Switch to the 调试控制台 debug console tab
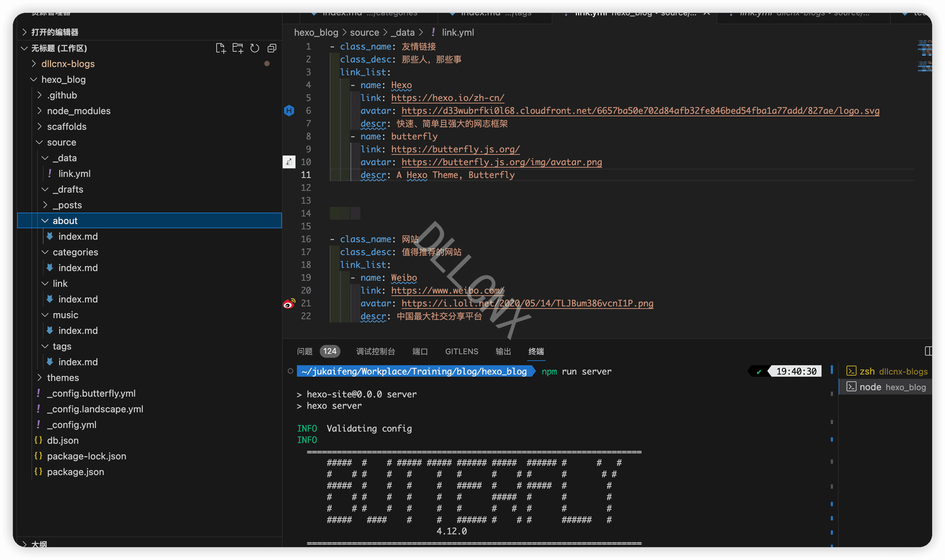Viewport: 945px width, 560px height. [375, 351]
